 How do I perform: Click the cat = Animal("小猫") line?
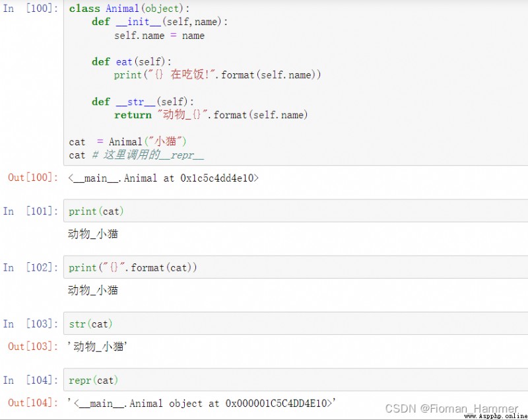tap(127, 141)
